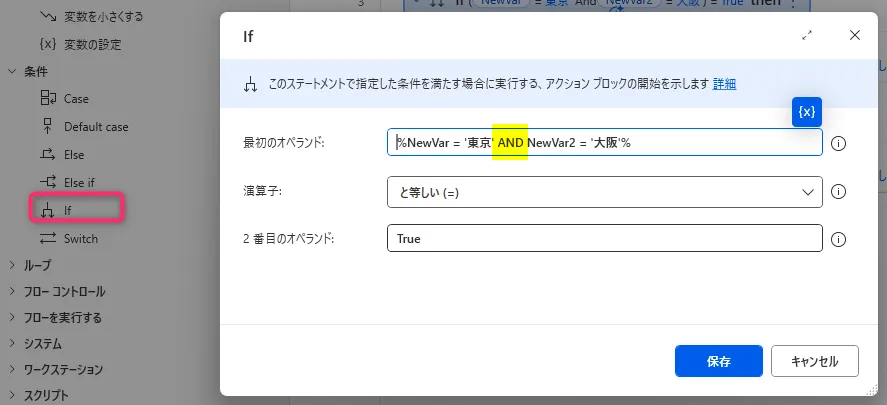The width and height of the screenshot is (887, 405).
Task: Click the {x} variable picker button
Action: 807,112
